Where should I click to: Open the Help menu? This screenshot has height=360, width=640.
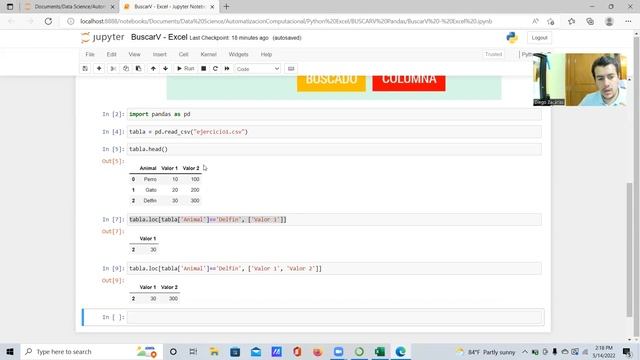[266, 54]
